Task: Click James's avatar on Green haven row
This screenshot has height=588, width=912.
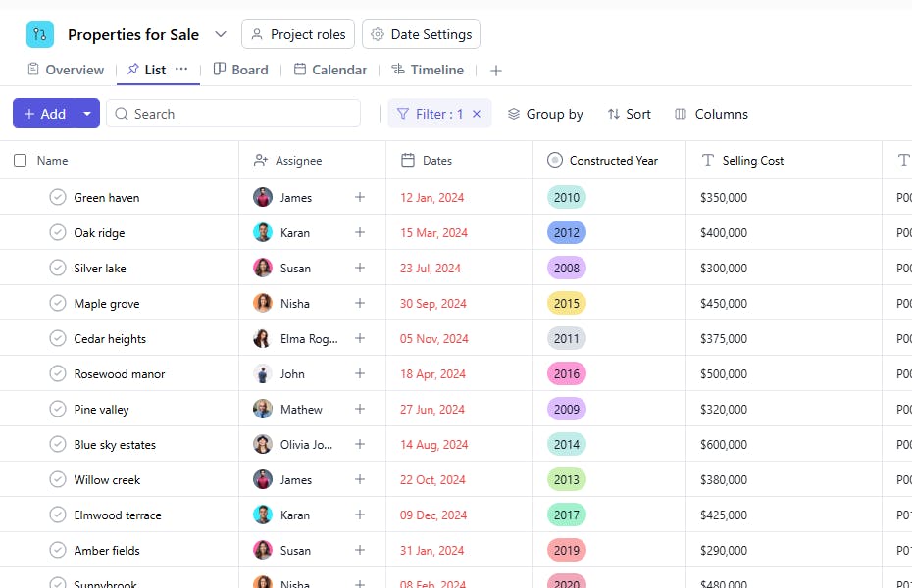Action: click(263, 197)
